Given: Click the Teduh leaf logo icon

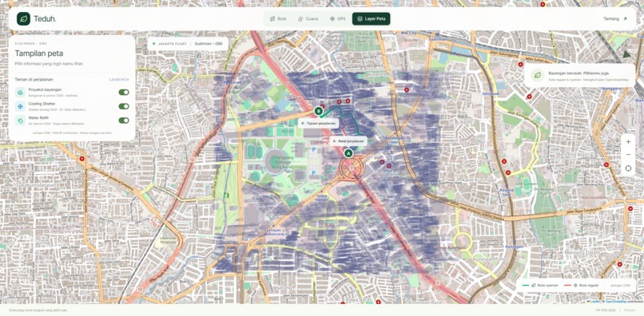Looking at the screenshot, I should click(x=23, y=19).
